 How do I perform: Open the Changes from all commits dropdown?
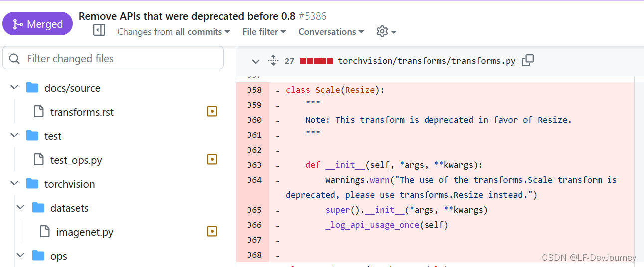point(174,31)
